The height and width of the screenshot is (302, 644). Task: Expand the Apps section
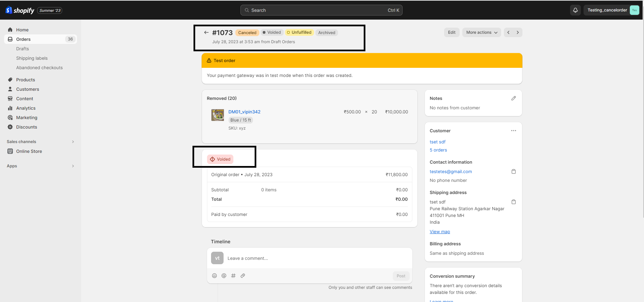click(41, 166)
